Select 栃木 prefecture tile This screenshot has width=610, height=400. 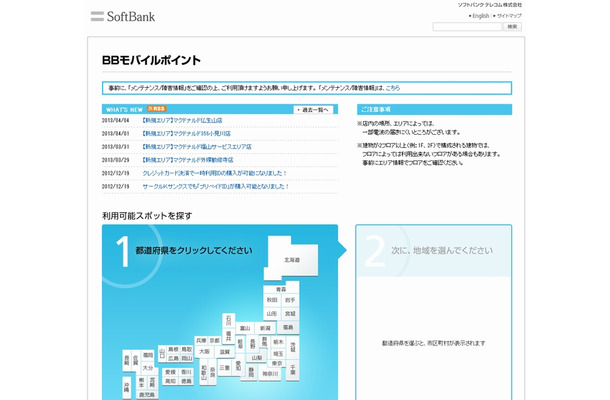[278, 342]
